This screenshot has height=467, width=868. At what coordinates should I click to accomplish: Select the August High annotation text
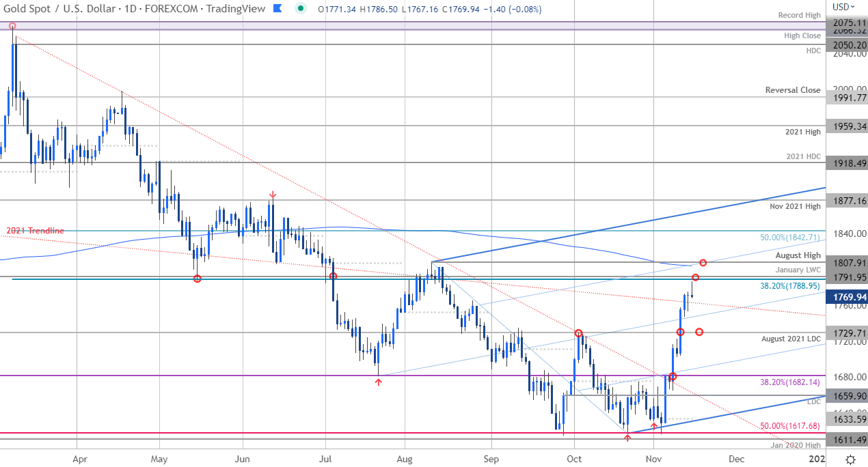(x=798, y=255)
